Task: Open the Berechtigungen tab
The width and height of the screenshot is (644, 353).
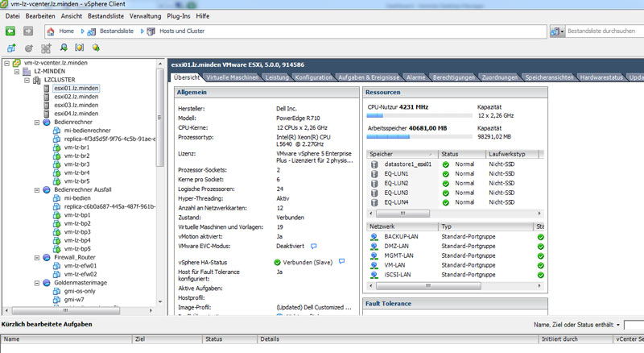Action: click(453, 77)
